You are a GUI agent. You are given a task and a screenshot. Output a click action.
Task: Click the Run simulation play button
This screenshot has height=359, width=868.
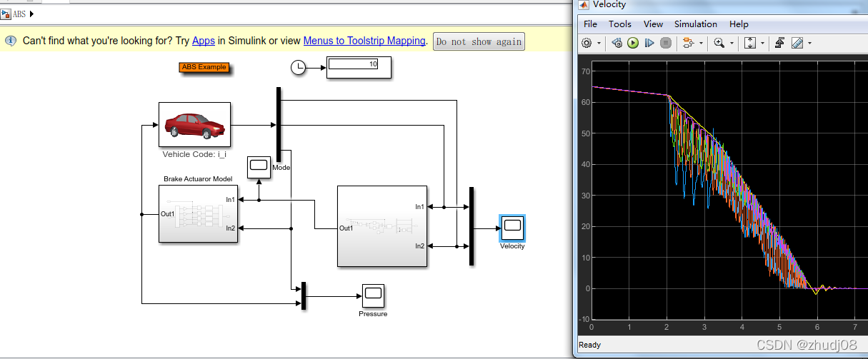tap(633, 43)
